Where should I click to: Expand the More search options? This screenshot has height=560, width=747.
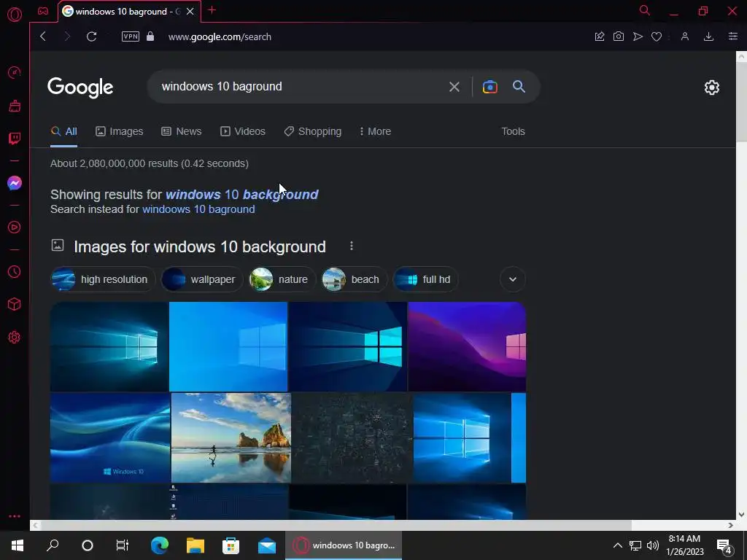375,131
